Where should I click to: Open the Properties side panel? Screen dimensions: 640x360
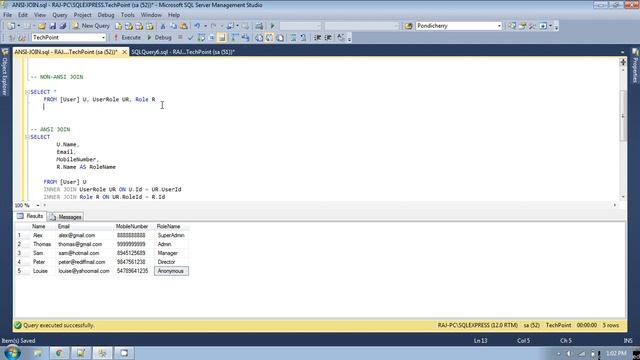pyautogui.click(x=636, y=66)
